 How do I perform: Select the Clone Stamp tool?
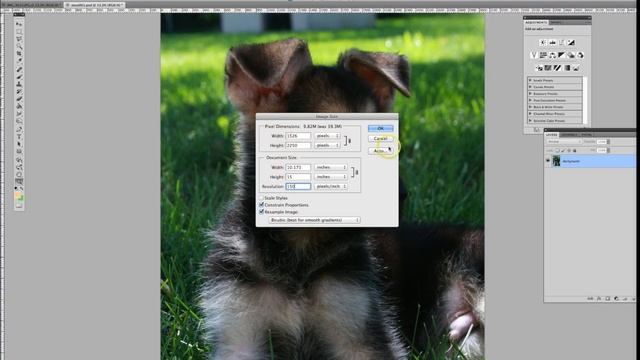click(19, 83)
